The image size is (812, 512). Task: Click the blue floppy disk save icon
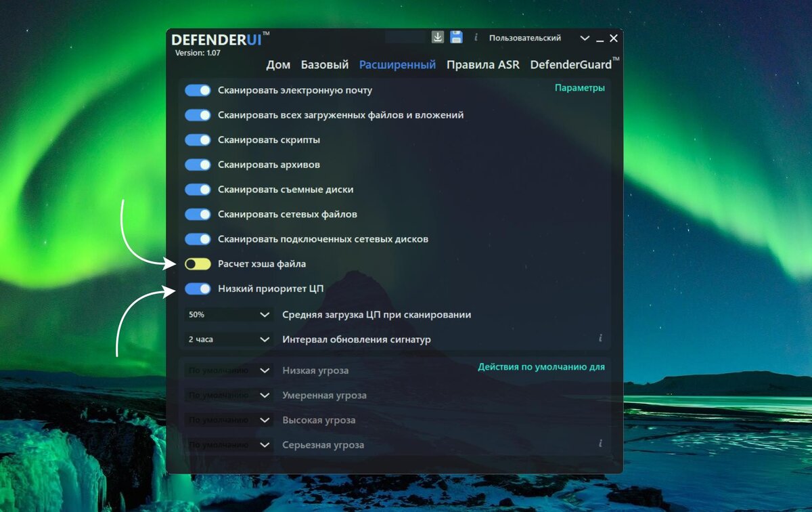[457, 37]
